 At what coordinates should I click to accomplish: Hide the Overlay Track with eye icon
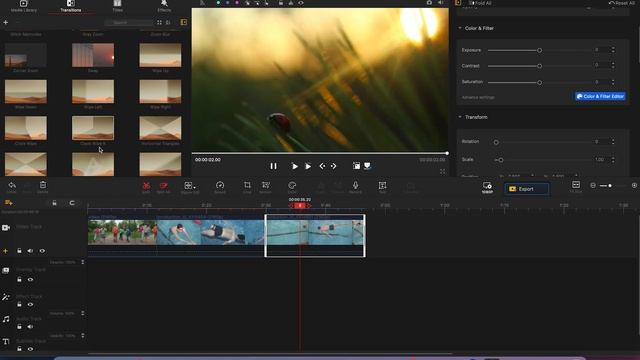(x=30, y=280)
